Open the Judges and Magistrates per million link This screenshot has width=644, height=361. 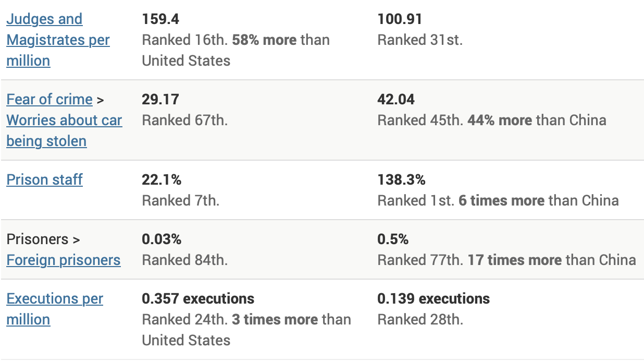click(x=58, y=40)
